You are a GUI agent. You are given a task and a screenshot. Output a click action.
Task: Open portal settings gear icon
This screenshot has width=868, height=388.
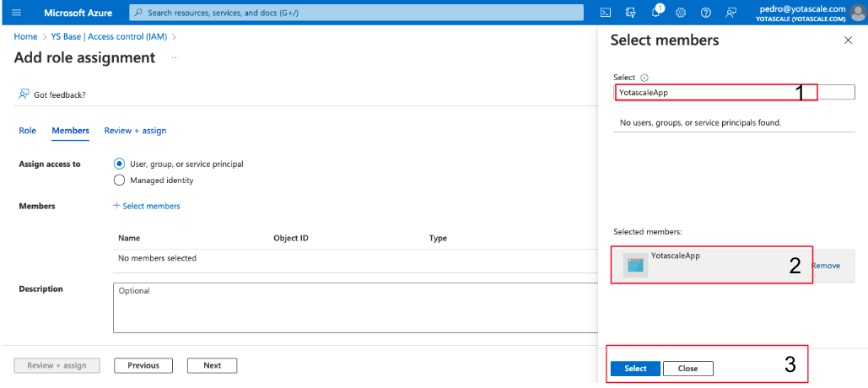coord(681,13)
